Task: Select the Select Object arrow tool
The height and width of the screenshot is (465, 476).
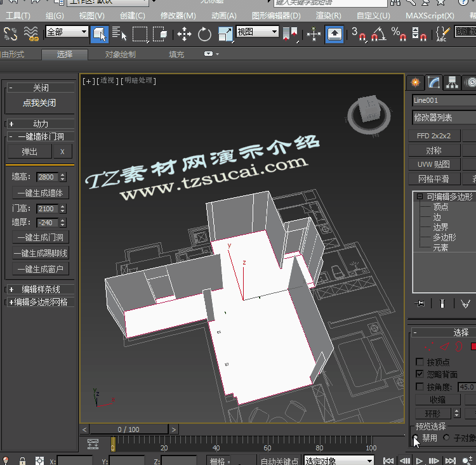Action: 99,34
